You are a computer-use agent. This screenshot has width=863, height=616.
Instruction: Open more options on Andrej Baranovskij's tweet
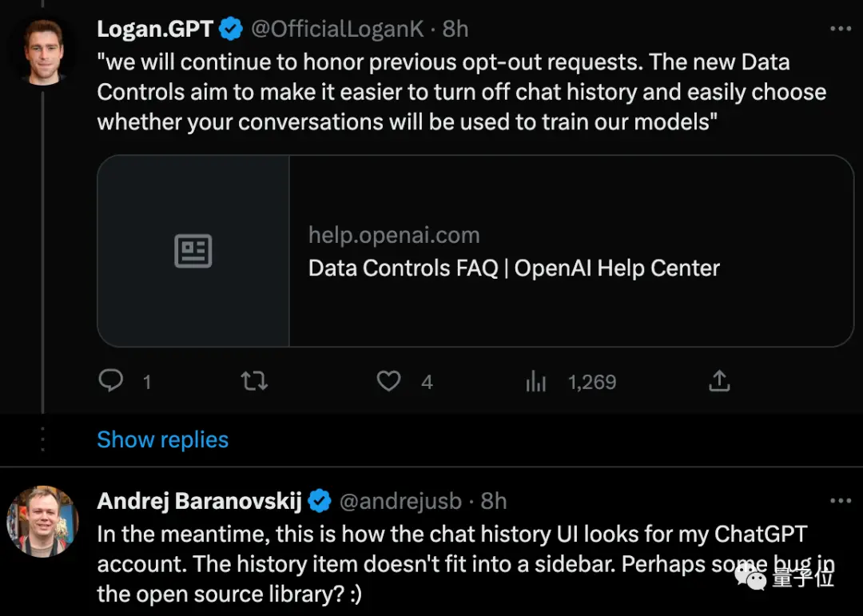(841, 501)
